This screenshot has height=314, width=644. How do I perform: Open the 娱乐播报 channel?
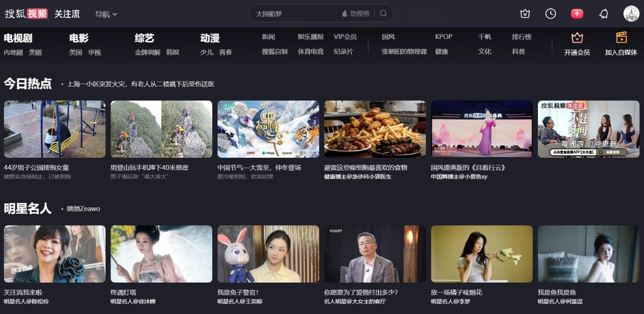[x=311, y=37]
